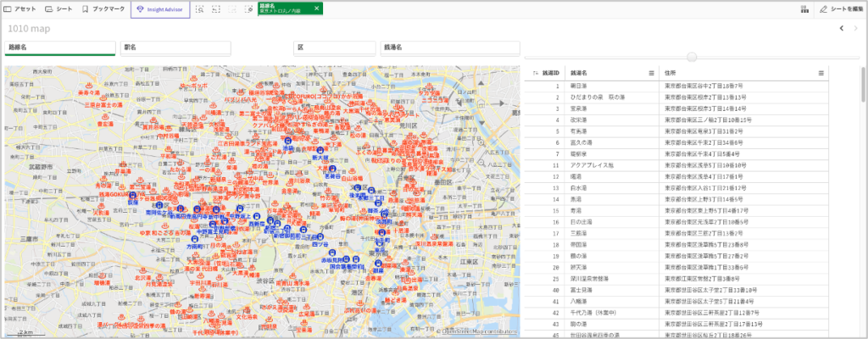Expand the 路線名 filter pane
Screen dimensions: 868x339
coord(59,48)
